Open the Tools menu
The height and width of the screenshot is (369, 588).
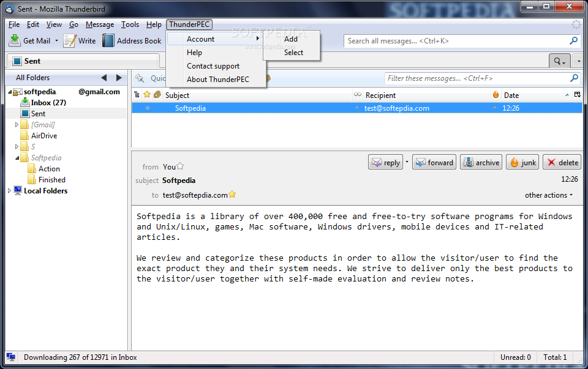130,24
